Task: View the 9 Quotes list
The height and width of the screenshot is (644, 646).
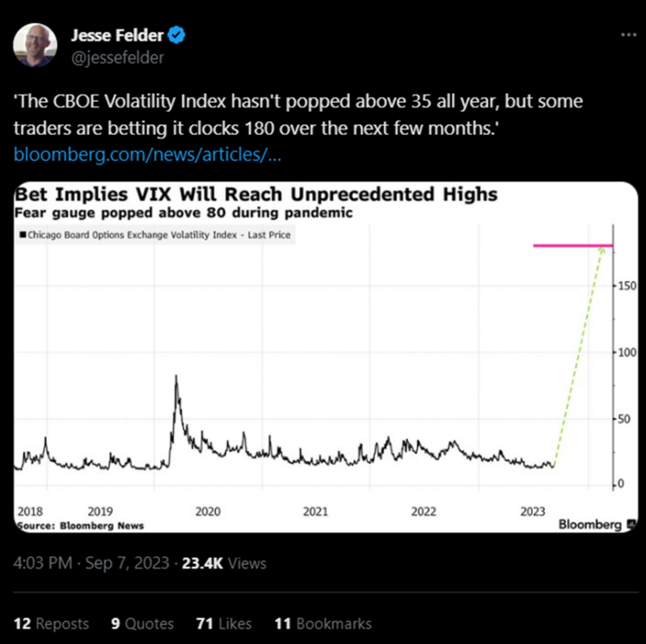Action: point(142,624)
